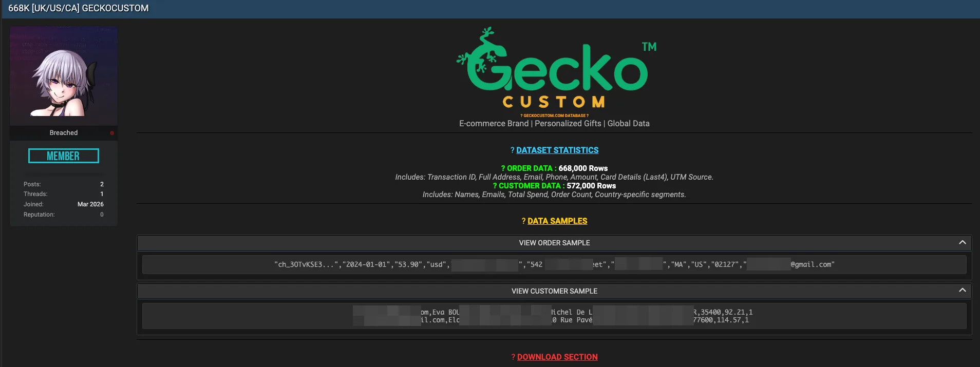Click the question mark before DATASET STATISTICS
Image resolution: width=980 pixels, height=367 pixels.
[x=512, y=150]
